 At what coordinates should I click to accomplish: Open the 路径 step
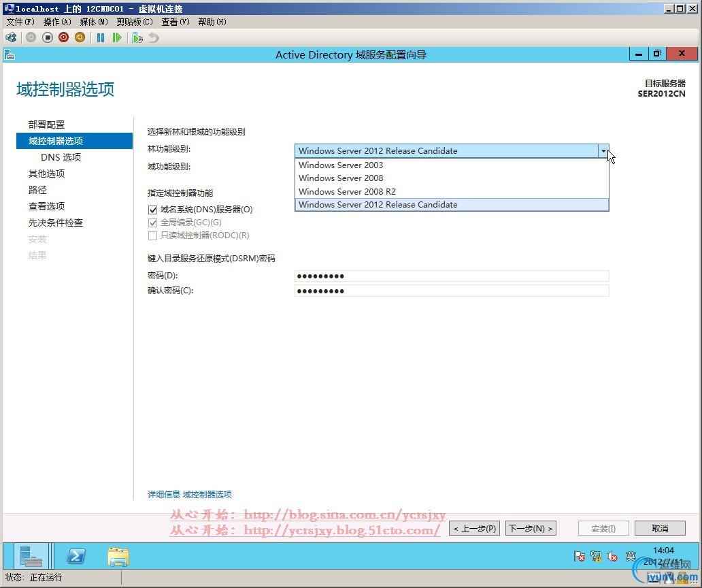pos(37,190)
